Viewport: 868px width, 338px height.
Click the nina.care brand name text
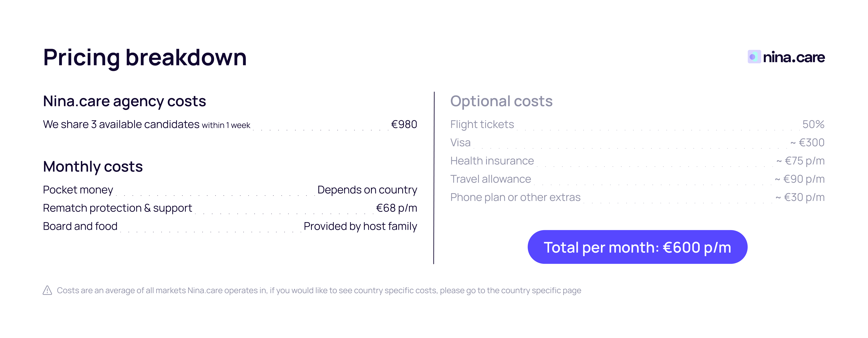(793, 57)
